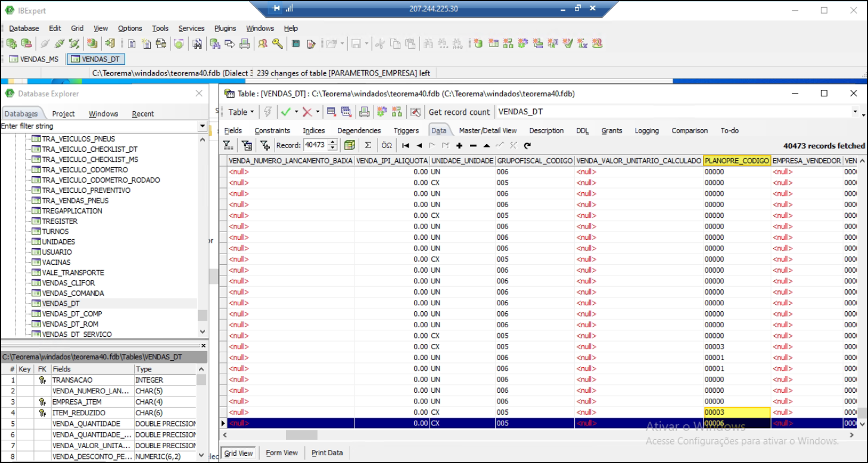Click the printer icon in the main toolbar

tap(244, 43)
